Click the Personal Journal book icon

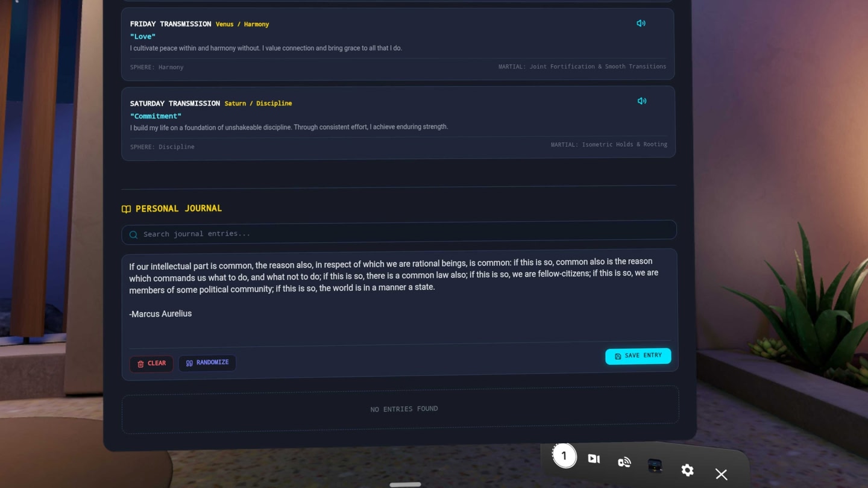pos(126,209)
